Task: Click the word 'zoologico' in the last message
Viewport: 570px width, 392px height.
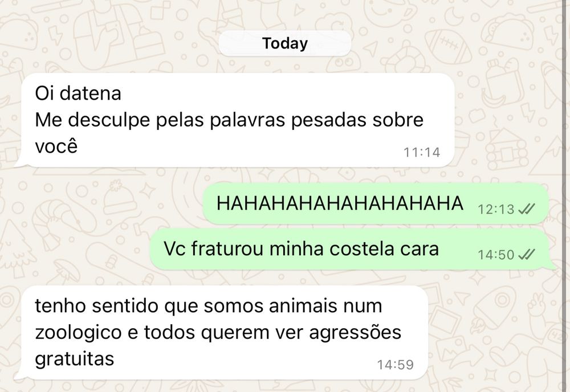Action: 78,333
